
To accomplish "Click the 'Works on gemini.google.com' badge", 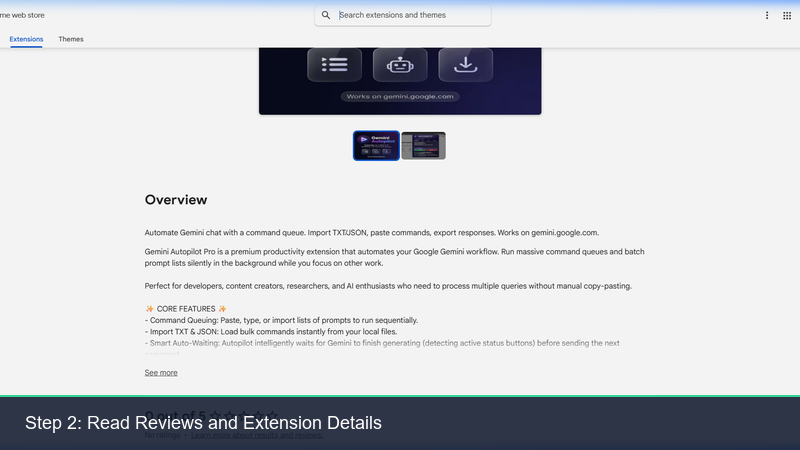I will [x=400, y=96].
